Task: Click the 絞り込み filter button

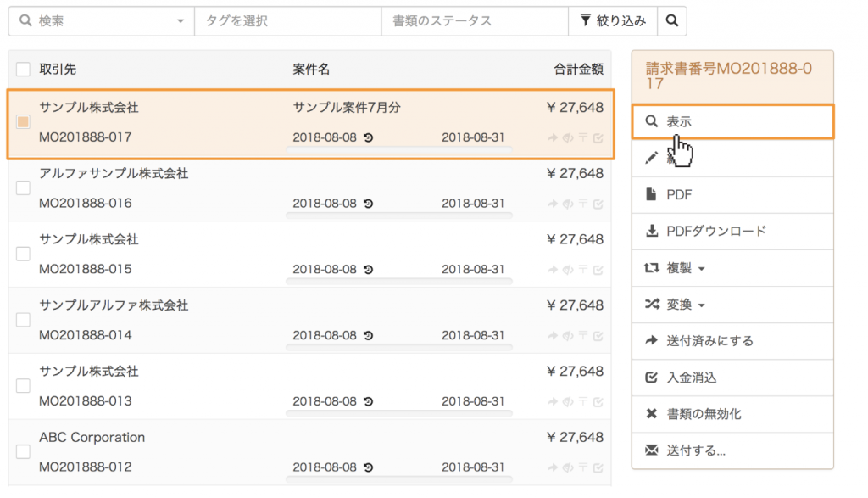Action: tap(613, 21)
